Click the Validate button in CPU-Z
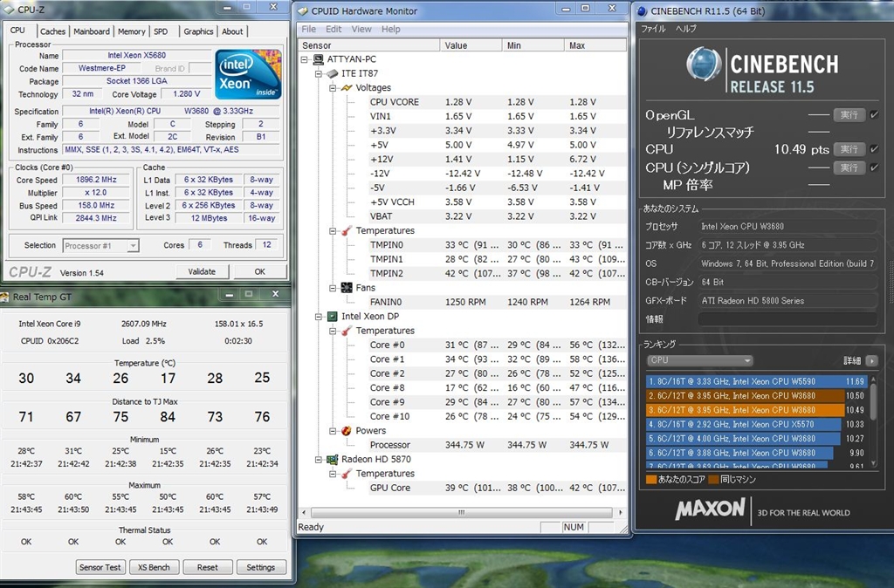Image resolution: width=894 pixels, height=588 pixels. tap(202, 272)
